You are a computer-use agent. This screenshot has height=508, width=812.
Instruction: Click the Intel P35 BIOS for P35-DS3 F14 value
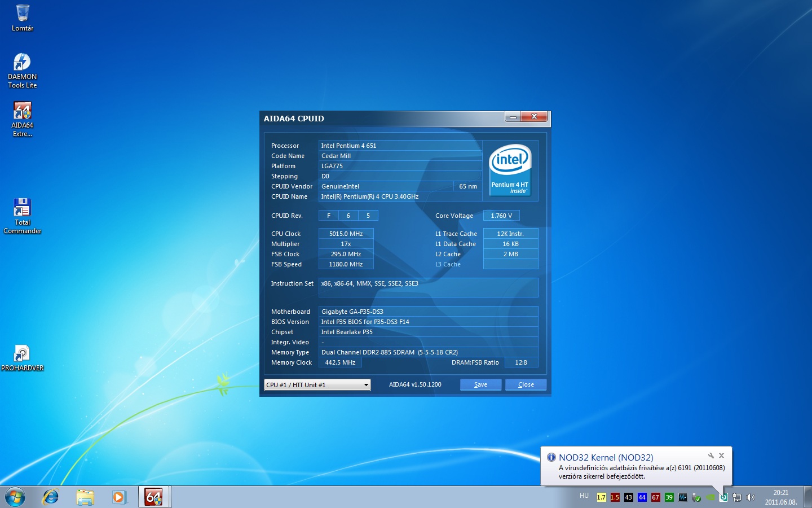pos(429,322)
